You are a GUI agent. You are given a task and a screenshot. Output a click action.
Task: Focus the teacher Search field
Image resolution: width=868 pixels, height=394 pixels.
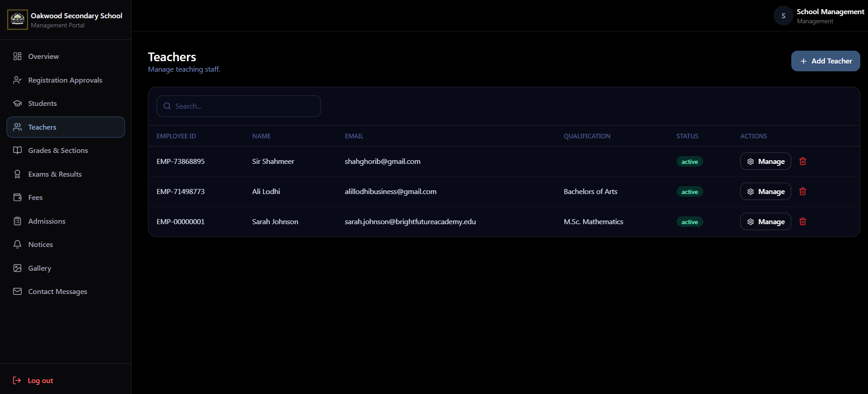point(238,106)
